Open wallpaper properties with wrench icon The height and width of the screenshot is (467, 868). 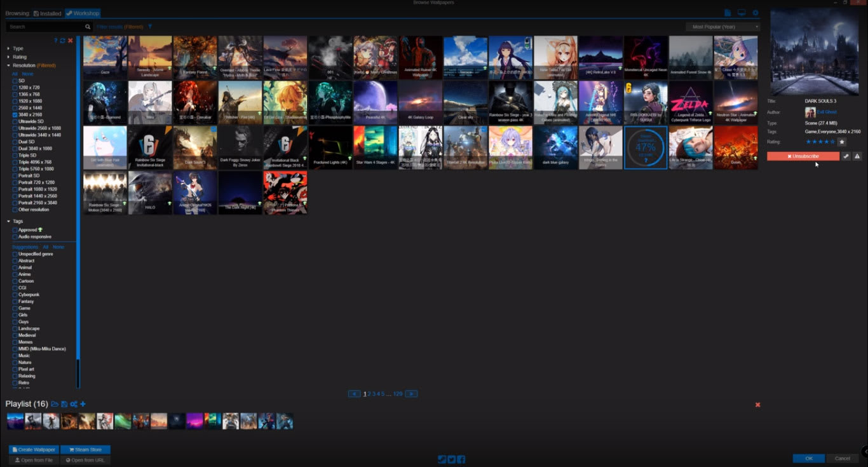846,156
